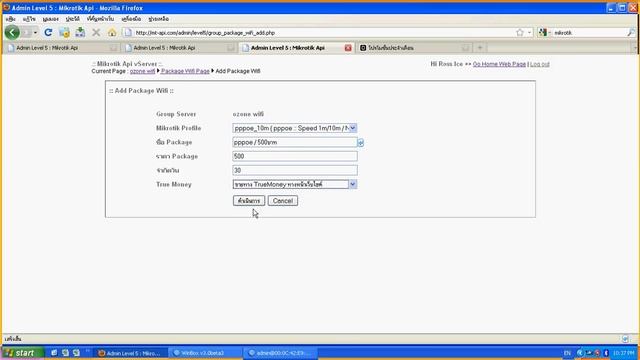Screen dimensions: 640x360
Task: Bookmark this page with the star icon
Action: 519,32
